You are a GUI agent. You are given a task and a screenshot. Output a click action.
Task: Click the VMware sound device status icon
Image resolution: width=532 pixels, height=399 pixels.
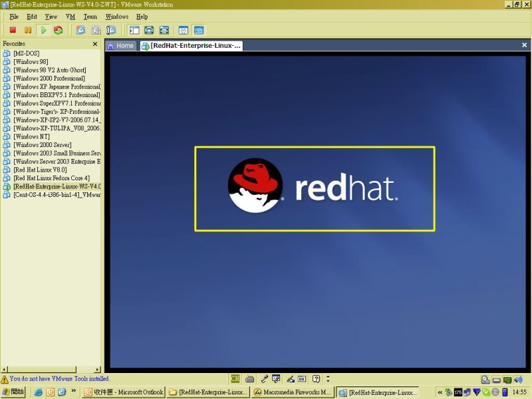point(518,380)
